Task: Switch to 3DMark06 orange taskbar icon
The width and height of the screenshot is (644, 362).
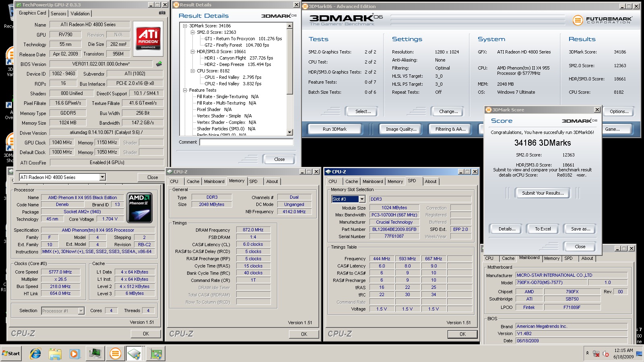Action: click(115, 354)
